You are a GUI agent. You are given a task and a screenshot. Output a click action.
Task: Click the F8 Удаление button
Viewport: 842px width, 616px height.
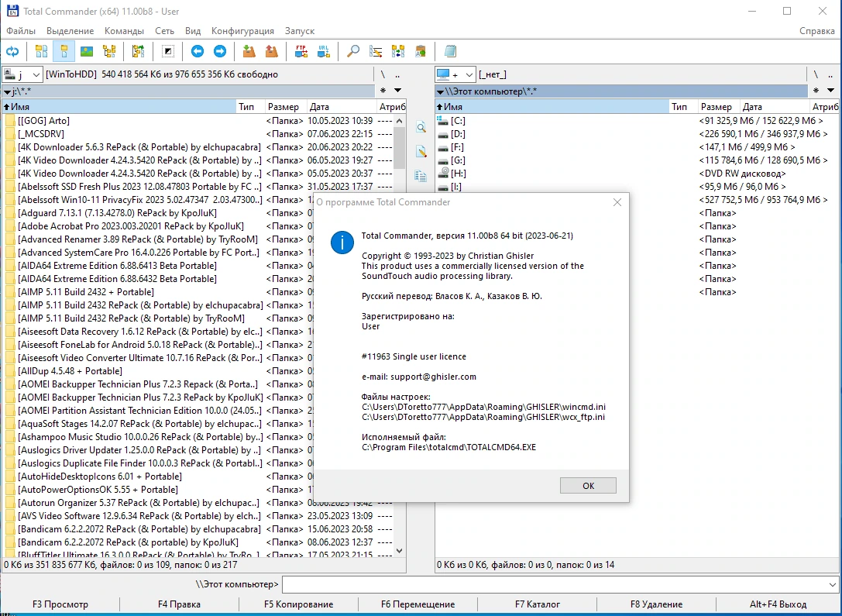pyautogui.click(x=656, y=604)
